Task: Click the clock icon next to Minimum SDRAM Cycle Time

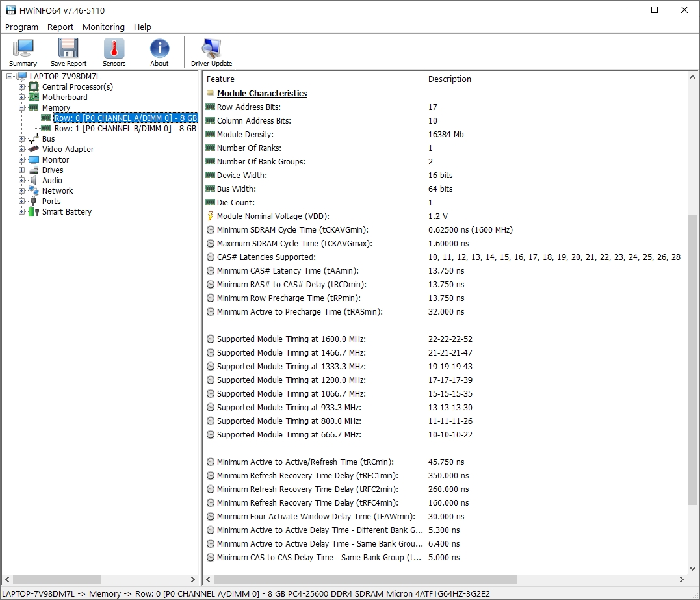Action: coord(210,229)
